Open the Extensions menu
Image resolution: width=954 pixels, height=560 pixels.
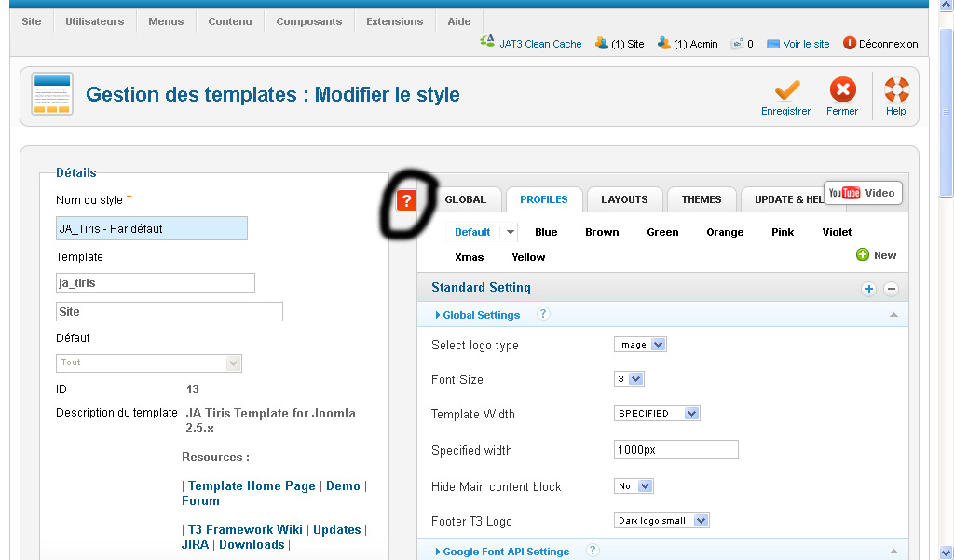[394, 21]
